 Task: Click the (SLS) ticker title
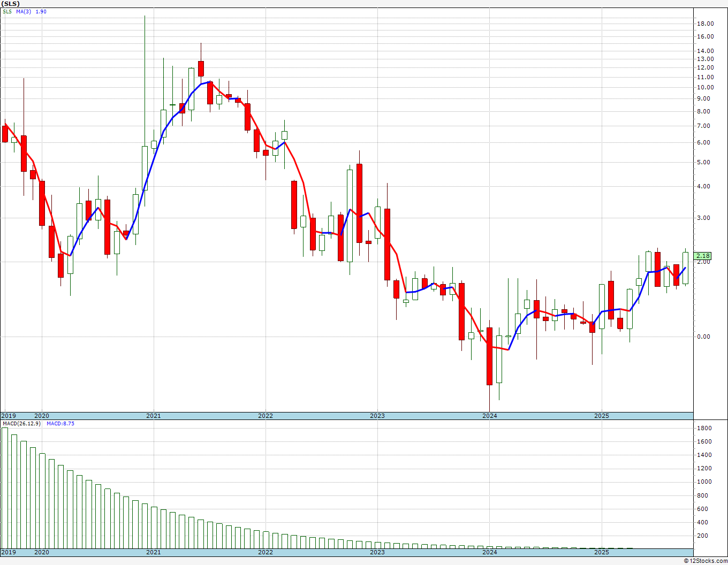click(x=11, y=4)
